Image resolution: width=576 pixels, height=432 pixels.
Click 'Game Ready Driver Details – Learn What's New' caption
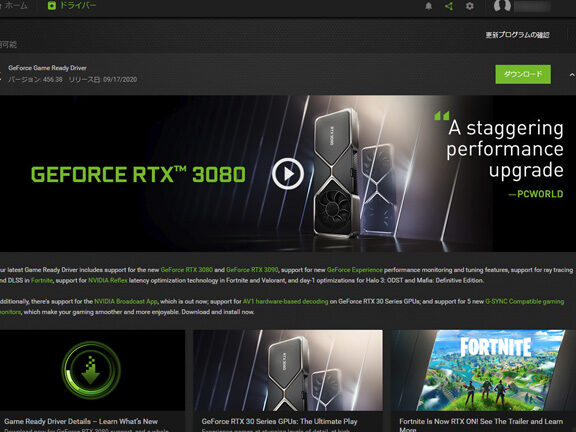point(81,421)
